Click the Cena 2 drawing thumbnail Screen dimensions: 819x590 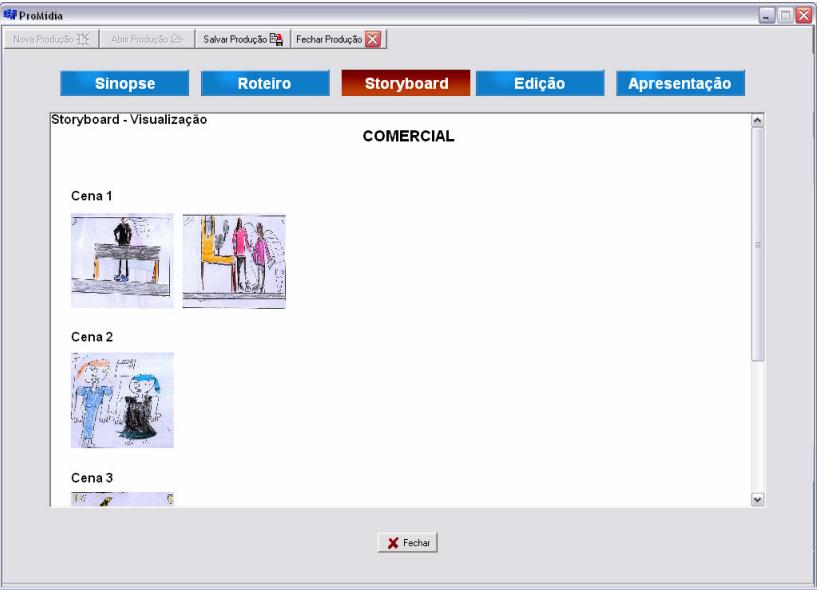pyautogui.click(x=122, y=400)
